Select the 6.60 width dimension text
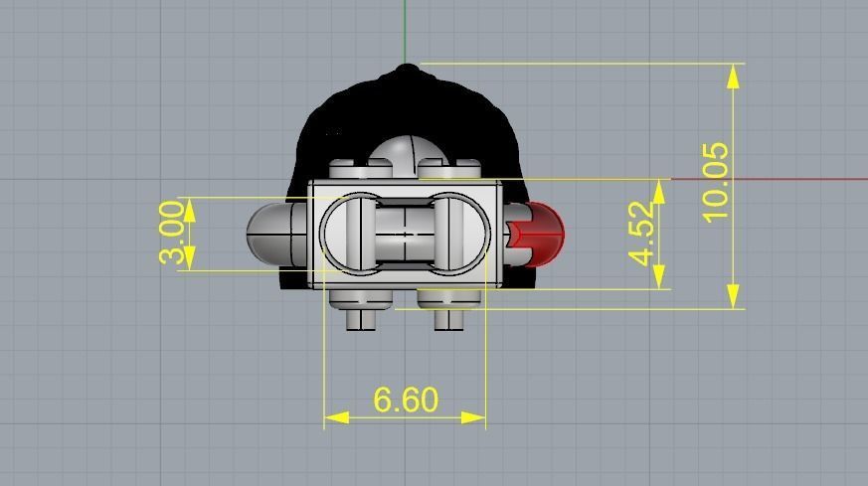Image resolution: width=868 pixels, height=486 pixels. click(406, 400)
